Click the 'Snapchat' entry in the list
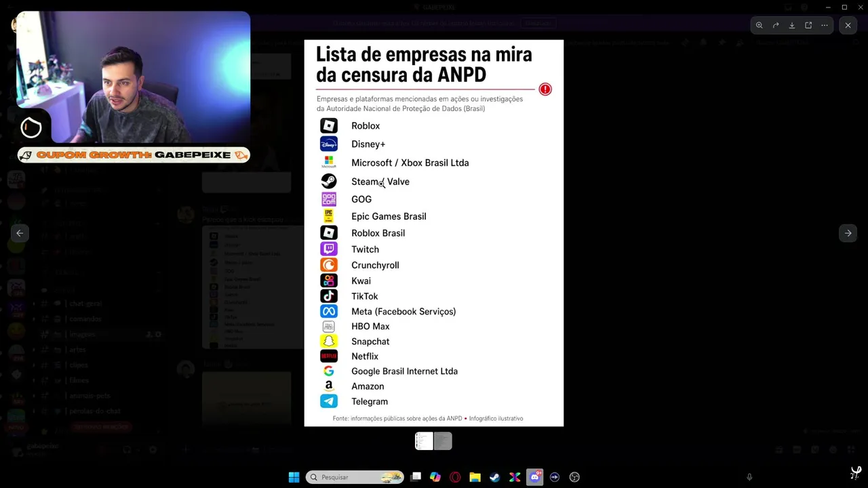The height and width of the screenshot is (488, 868). [x=370, y=342]
